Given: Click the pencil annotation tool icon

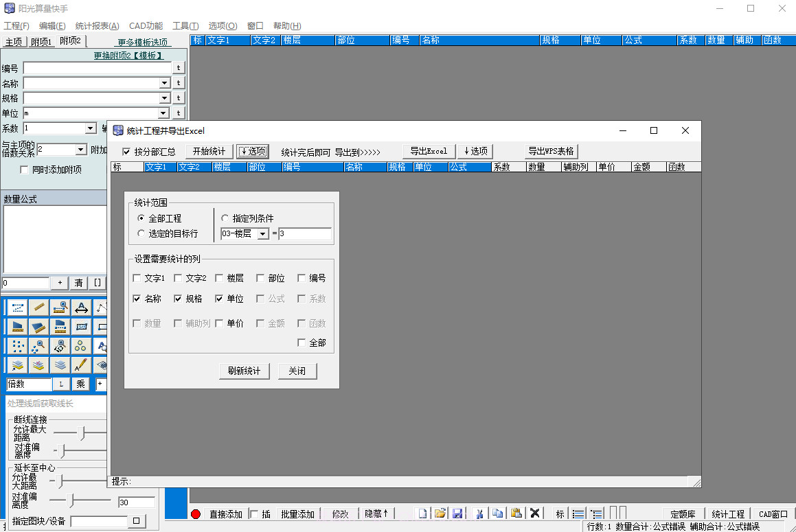Looking at the screenshot, I should (80, 364).
